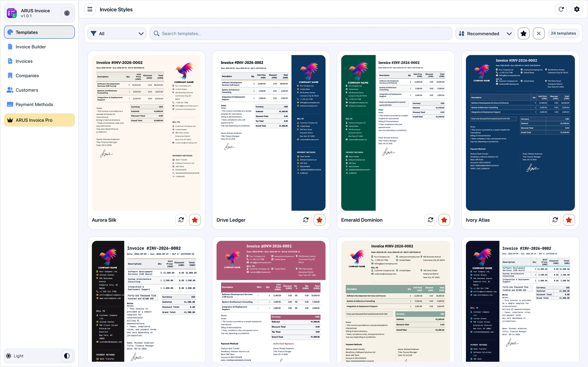Open the settings gear in the top bar
The image size is (588, 367).
[577, 9]
